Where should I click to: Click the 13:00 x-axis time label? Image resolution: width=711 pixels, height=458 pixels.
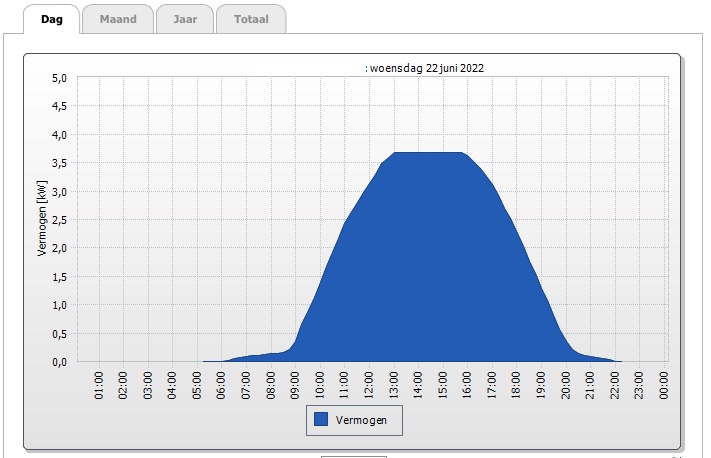point(393,385)
